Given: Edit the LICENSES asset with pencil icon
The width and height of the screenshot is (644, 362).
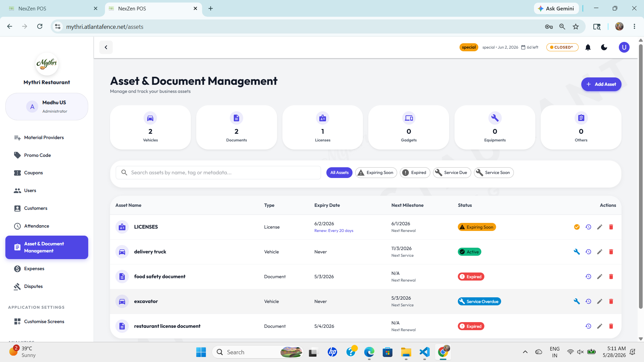Looking at the screenshot, I should point(600,227).
